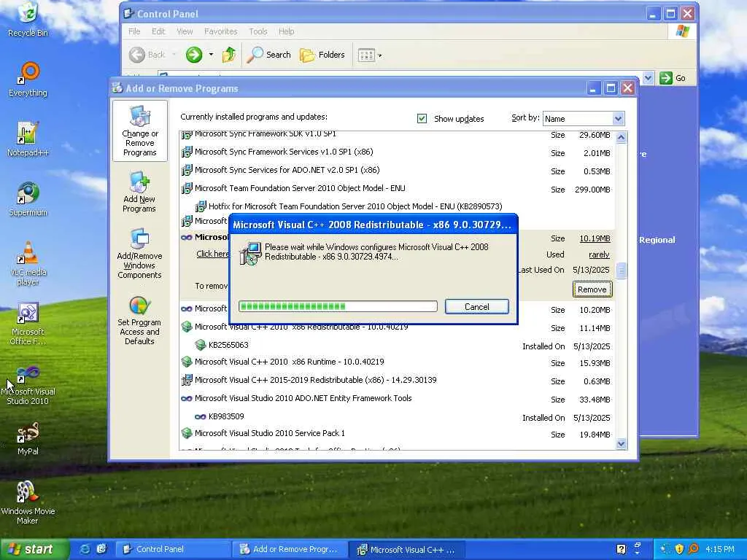Click the green installation progress bar
Viewport: 747px width, 560px height.
[x=338, y=306]
